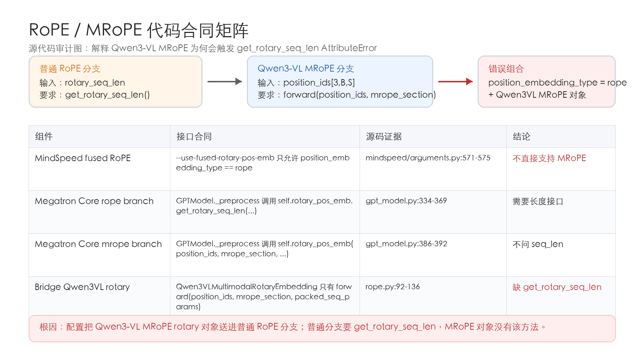This screenshot has height=358, width=644.
Task: Click the 源码证据 column header
Action: pyautogui.click(x=433, y=136)
